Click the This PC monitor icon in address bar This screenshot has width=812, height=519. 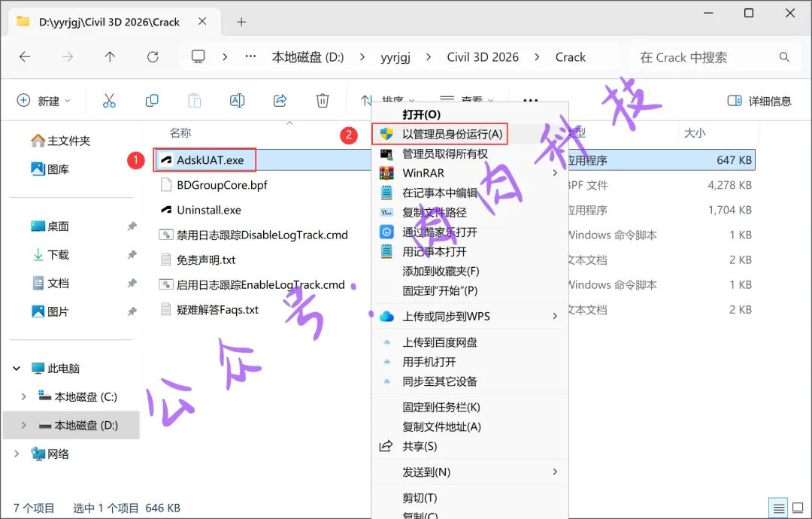pyautogui.click(x=198, y=57)
